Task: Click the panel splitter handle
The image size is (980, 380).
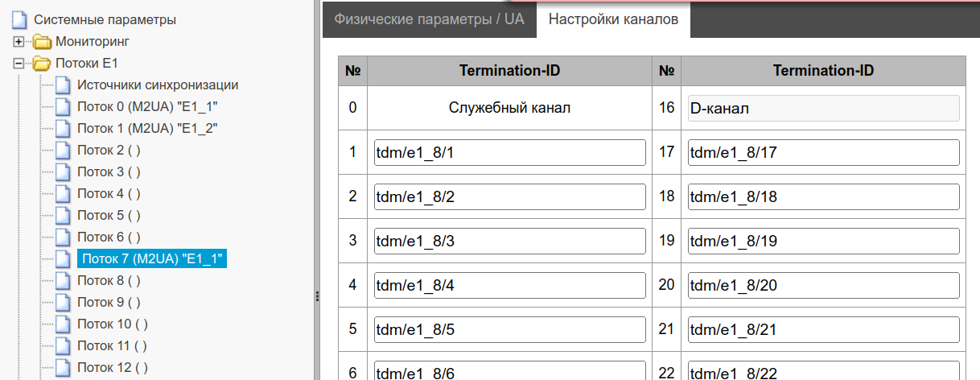Action: coord(318,296)
